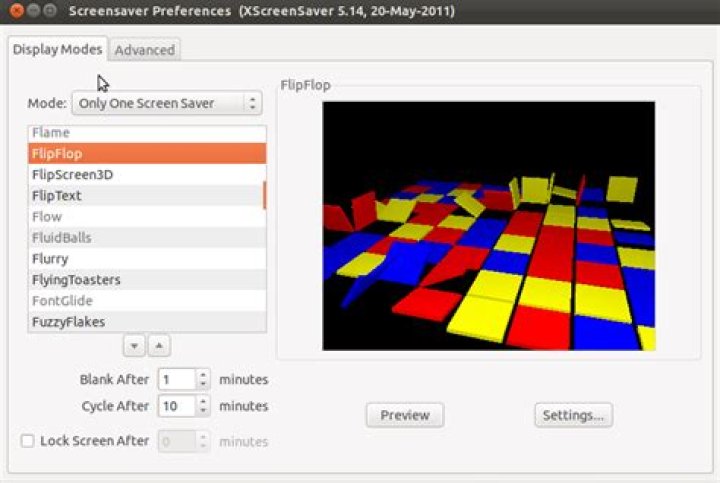The image size is (720, 483).
Task: Select FlipFlop in the screensaver list
Action: (x=147, y=153)
